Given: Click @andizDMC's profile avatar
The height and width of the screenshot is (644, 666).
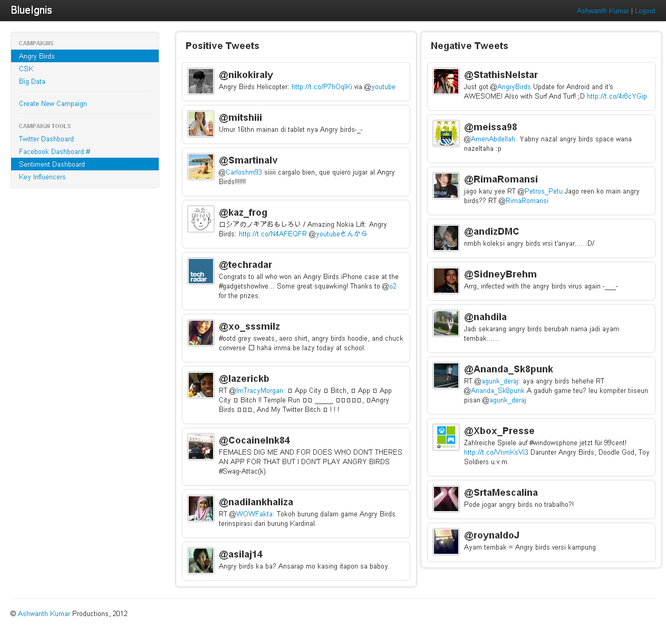Looking at the screenshot, I should click(x=446, y=238).
